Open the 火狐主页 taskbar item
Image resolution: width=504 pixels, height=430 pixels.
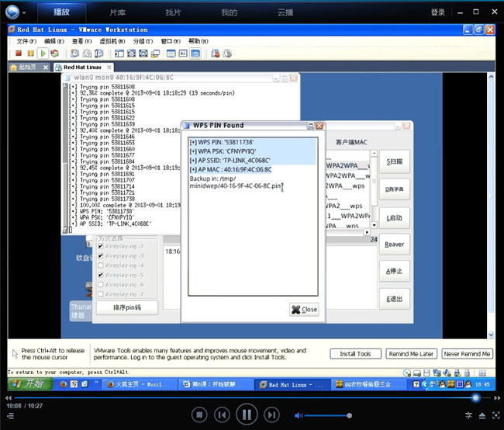click(x=140, y=385)
